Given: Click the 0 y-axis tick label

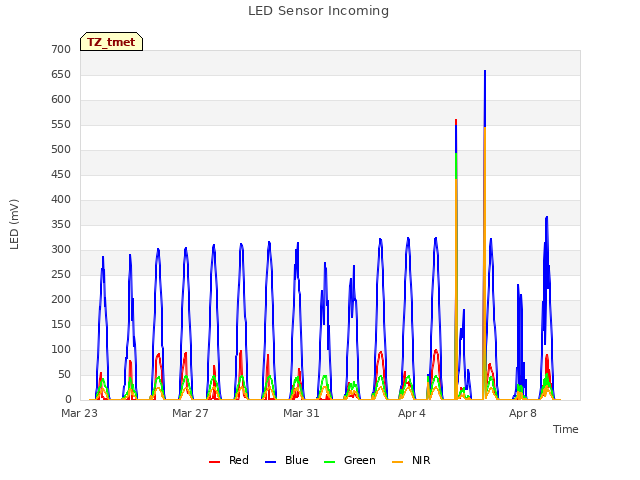Looking at the screenshot, I should [x=68, y=399].
